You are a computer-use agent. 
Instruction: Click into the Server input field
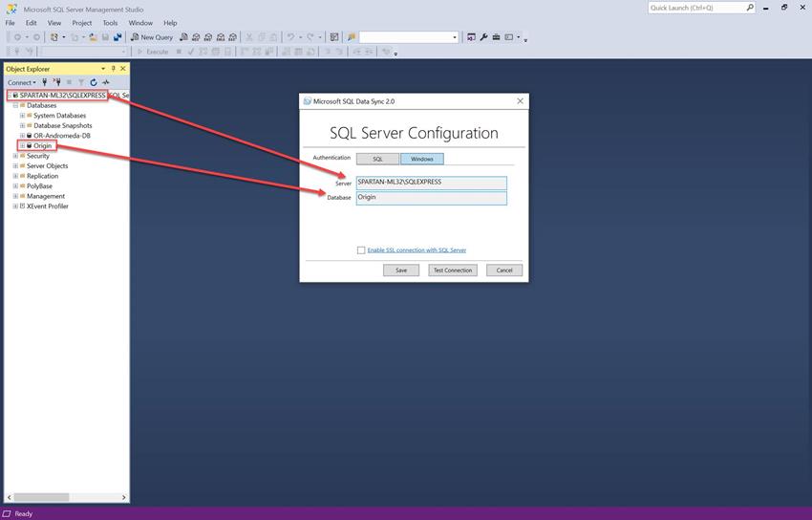coord(432,183)
